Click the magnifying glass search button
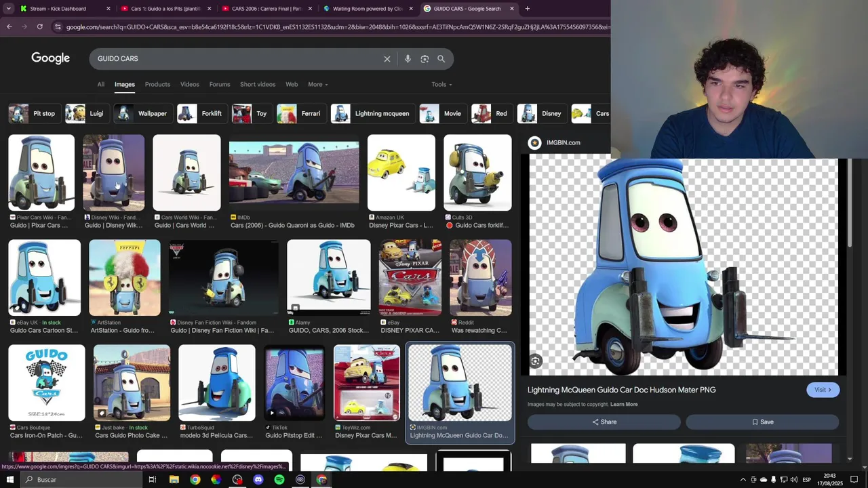The height and width of the screenshot is (488, 868). (441, 59)
